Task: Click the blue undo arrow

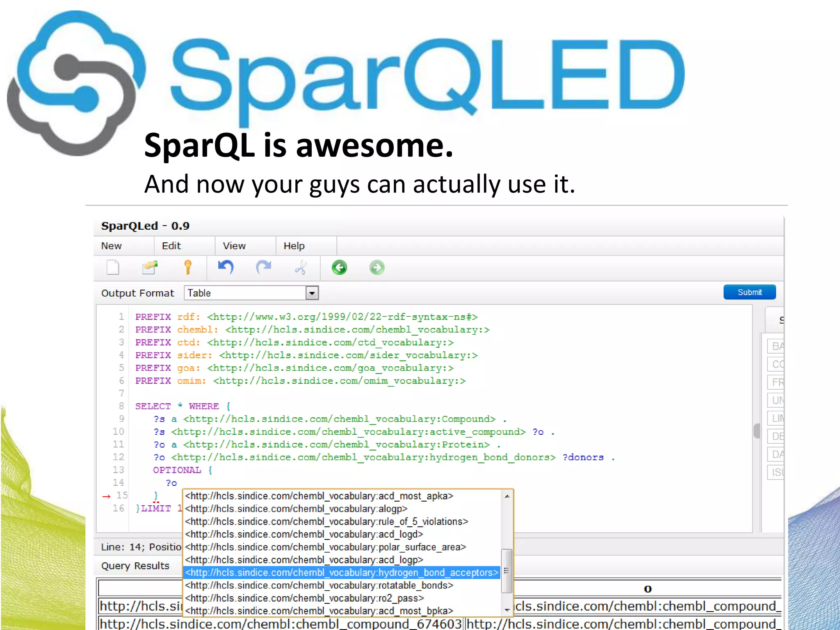Action: 226,267
